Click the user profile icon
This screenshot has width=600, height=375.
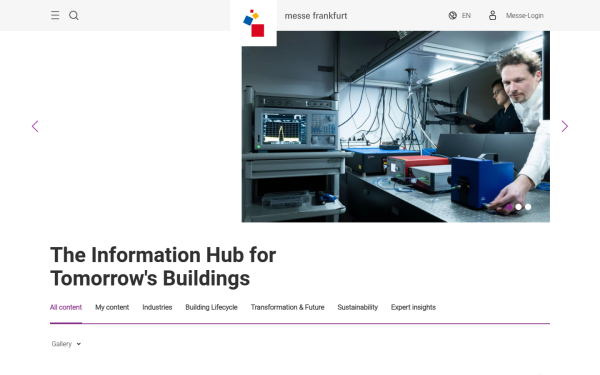point(492,15)
